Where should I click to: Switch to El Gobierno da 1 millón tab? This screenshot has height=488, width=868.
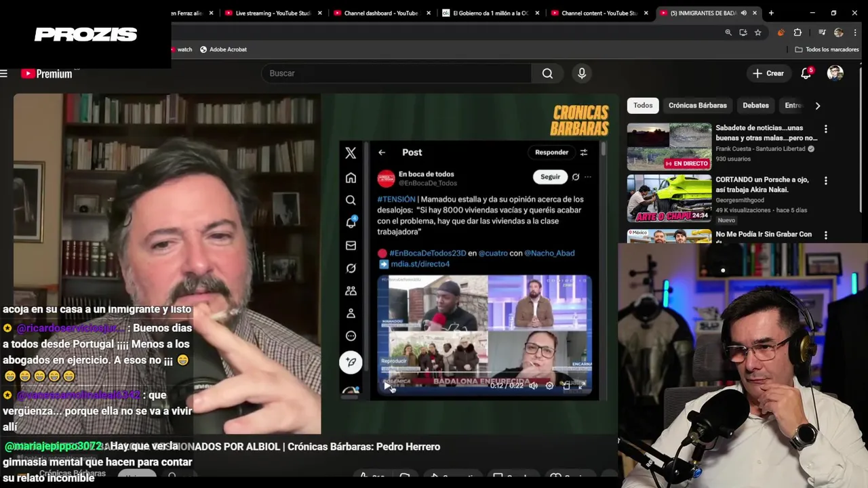click(x=490, y=13)
